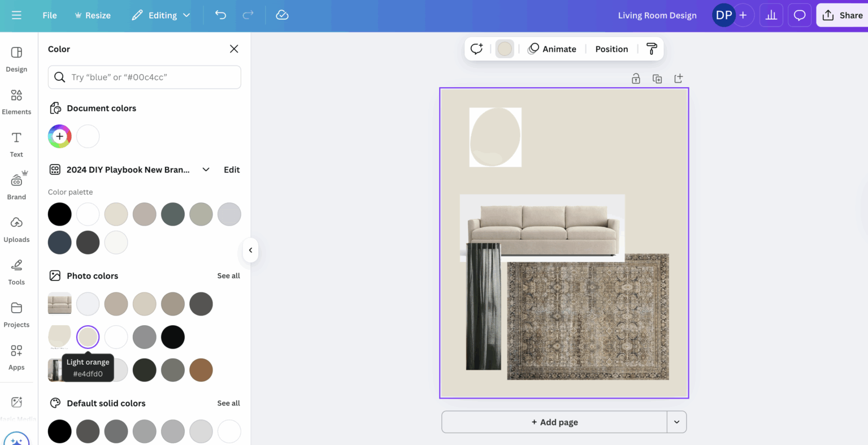Click See all for Photo colors
868x445 pixels.
tap(228, 276)
